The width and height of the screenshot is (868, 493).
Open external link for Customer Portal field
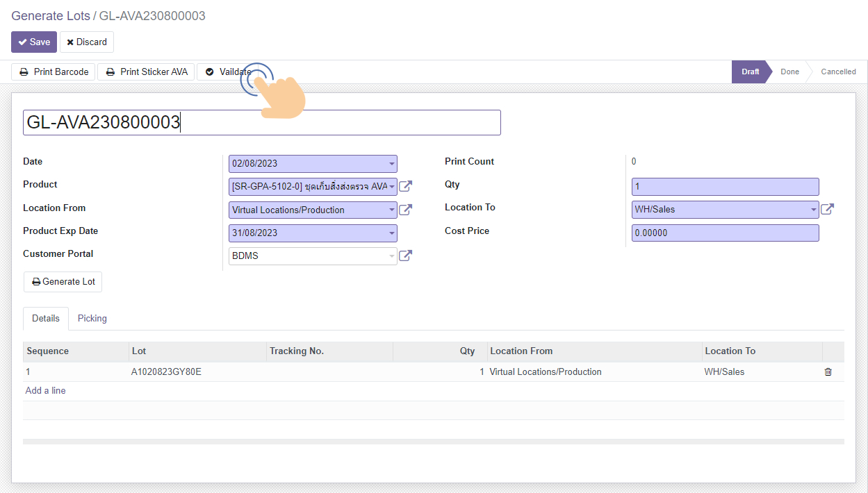click(x=406, y=256)
